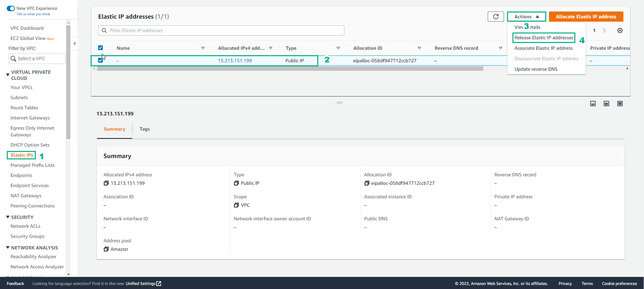Sort by Name column arrow
The height and width of the screenshot is (289, 644).
click(203, 48)
